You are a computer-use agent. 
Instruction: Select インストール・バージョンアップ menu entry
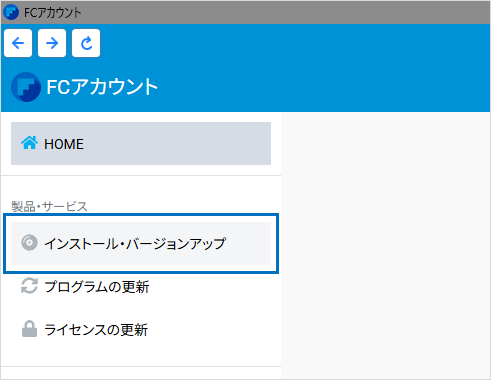141,243
